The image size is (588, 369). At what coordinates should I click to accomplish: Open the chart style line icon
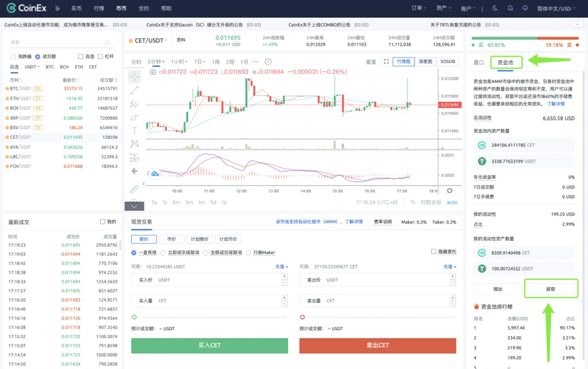255,62
